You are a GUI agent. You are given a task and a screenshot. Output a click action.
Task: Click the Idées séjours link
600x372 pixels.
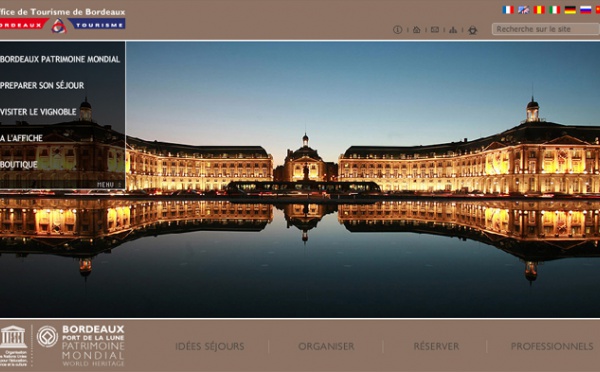pos(210,346)
